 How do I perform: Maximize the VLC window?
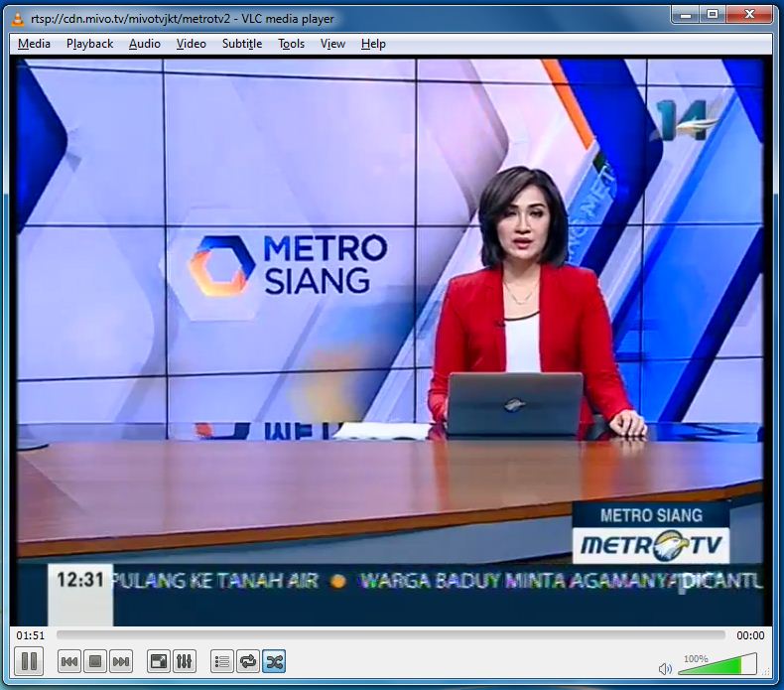point(713,15)
